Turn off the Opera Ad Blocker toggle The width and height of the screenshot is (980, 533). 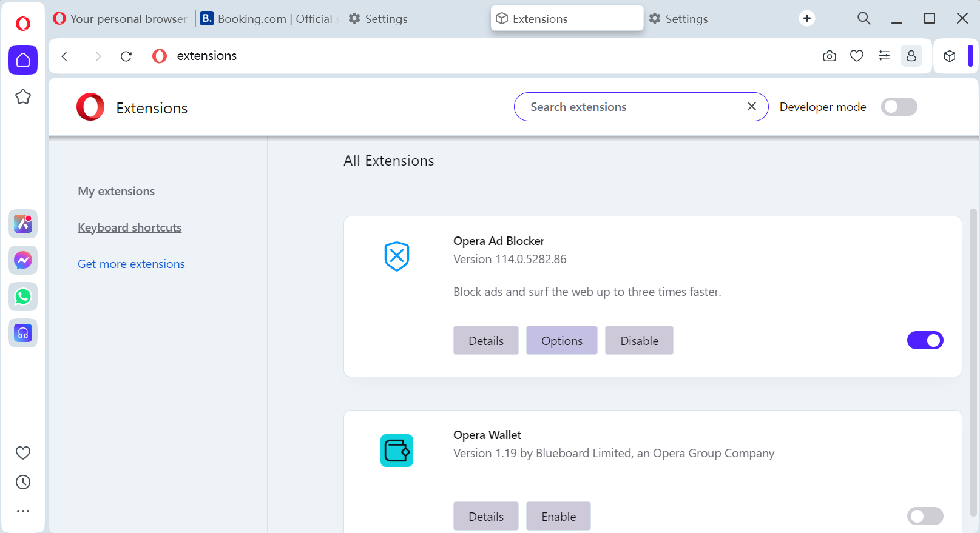(x=925, y=340)
